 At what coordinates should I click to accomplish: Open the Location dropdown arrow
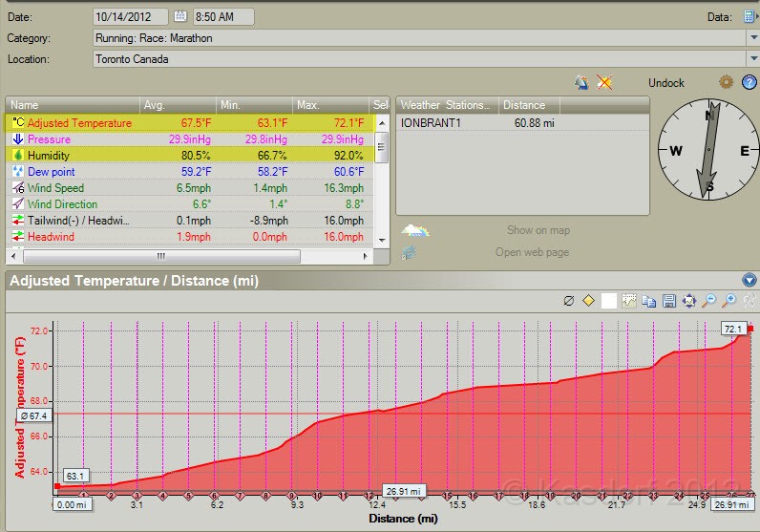coord(752,59)
